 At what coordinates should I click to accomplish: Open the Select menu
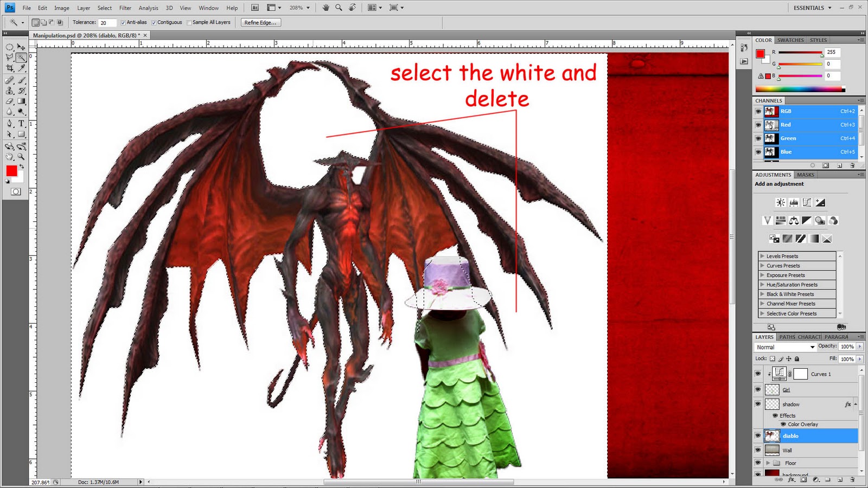click(x=105, y=8)
